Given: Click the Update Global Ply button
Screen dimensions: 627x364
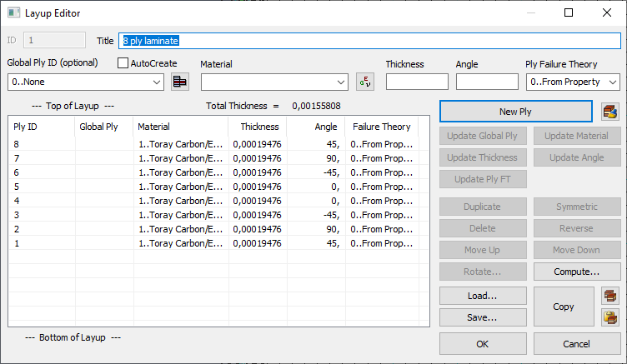Looking at the screenshot, I should point(483,136).
